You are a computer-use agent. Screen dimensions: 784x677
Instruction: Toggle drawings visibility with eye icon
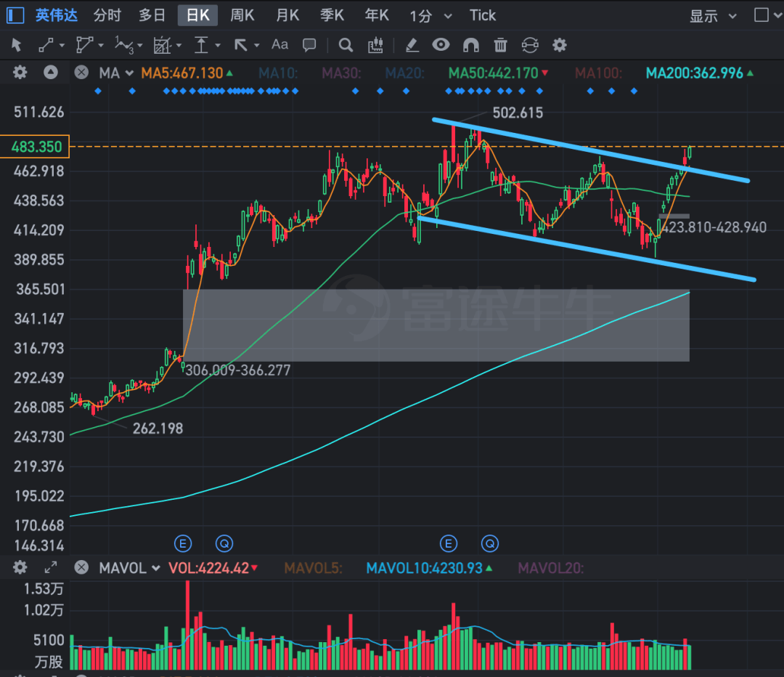[441, 44]
